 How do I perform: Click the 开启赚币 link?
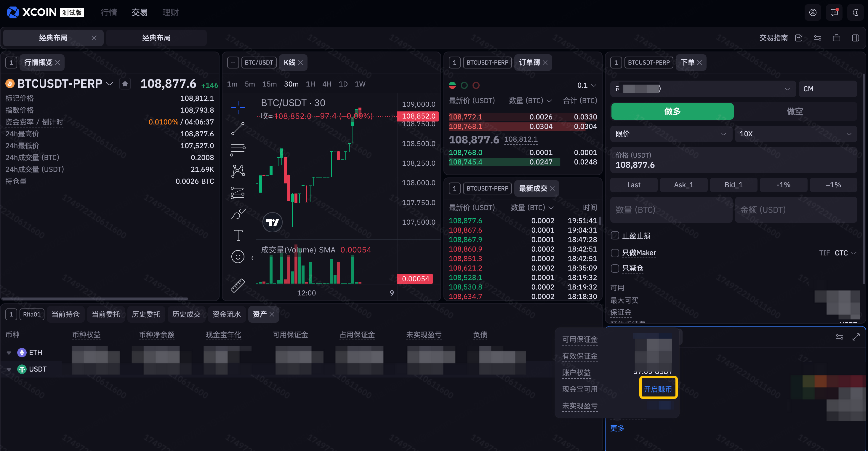pos(658,389)
